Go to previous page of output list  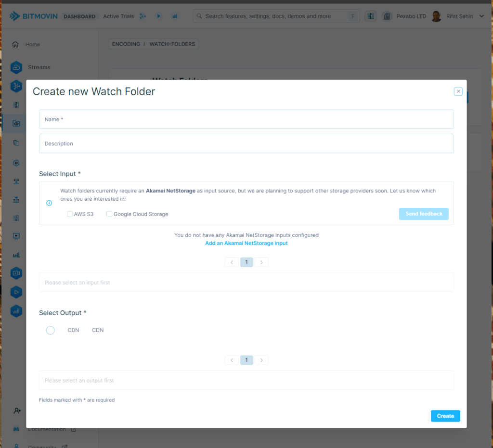(x=232, y=360)
